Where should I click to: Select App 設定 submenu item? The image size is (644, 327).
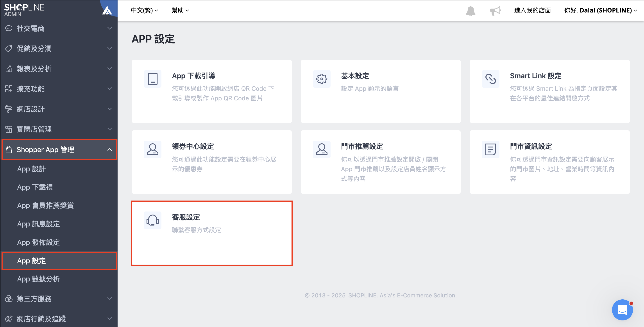tap(59, 261)
